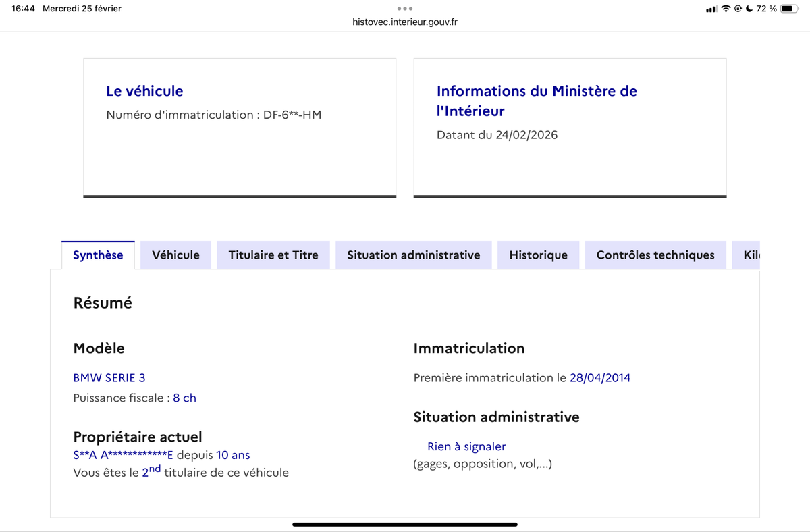Tap the Wi-Fi status icon
The height and width of the screenshot is (532, 810).
(726, 9)
